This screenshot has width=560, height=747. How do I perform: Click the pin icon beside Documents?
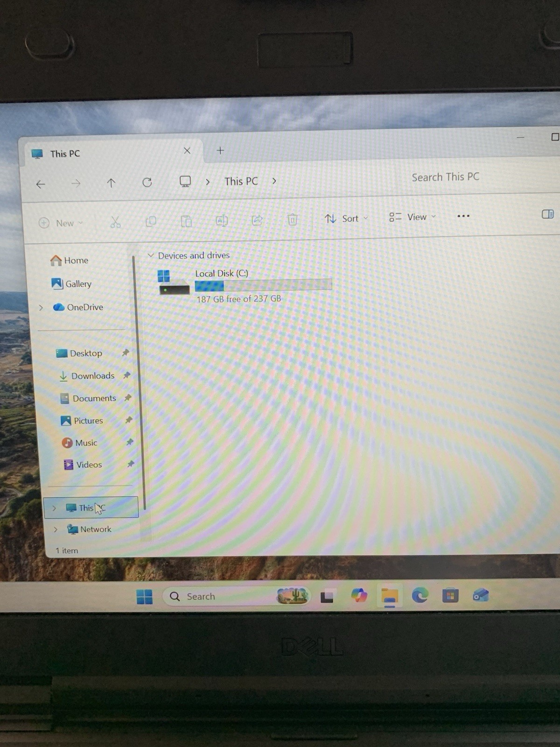point(128,398)
